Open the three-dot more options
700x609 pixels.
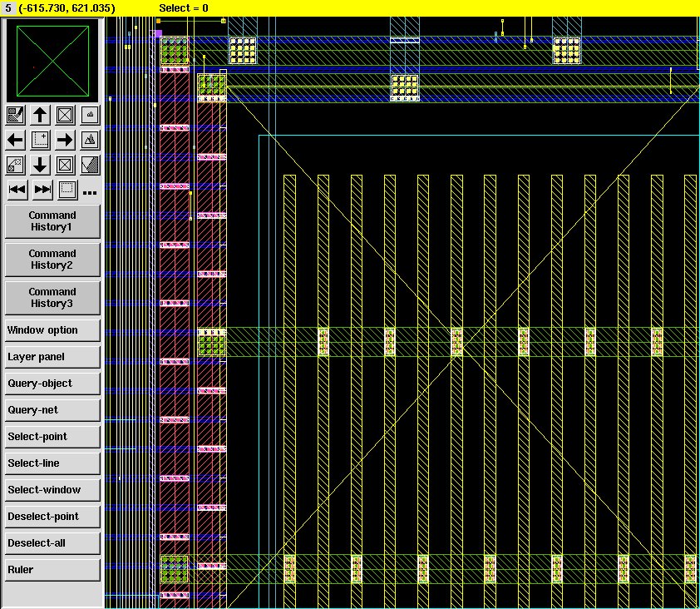(90, 192)
